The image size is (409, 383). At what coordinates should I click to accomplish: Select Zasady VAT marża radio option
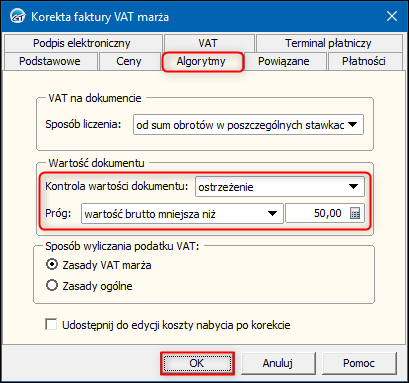[52, 265]
